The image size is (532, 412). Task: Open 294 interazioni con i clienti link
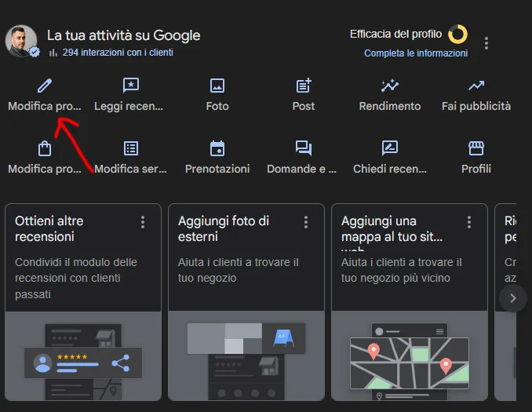point(118,53)
